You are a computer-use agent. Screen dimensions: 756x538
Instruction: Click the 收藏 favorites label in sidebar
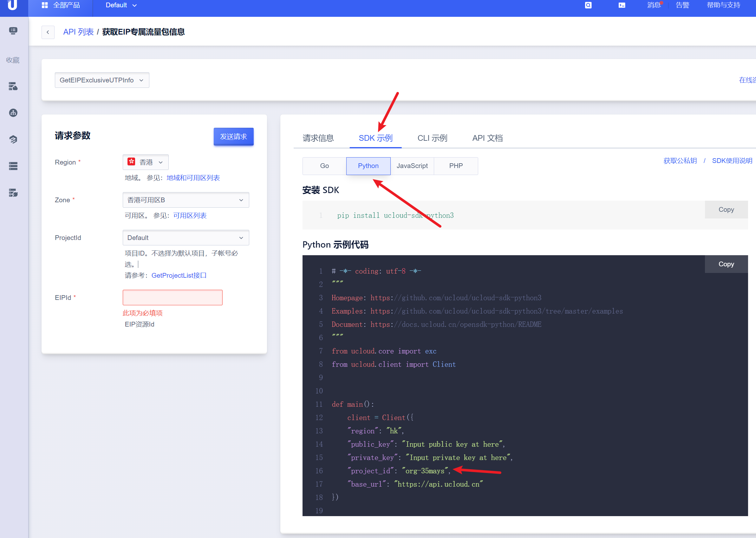[x=13, y=60]
